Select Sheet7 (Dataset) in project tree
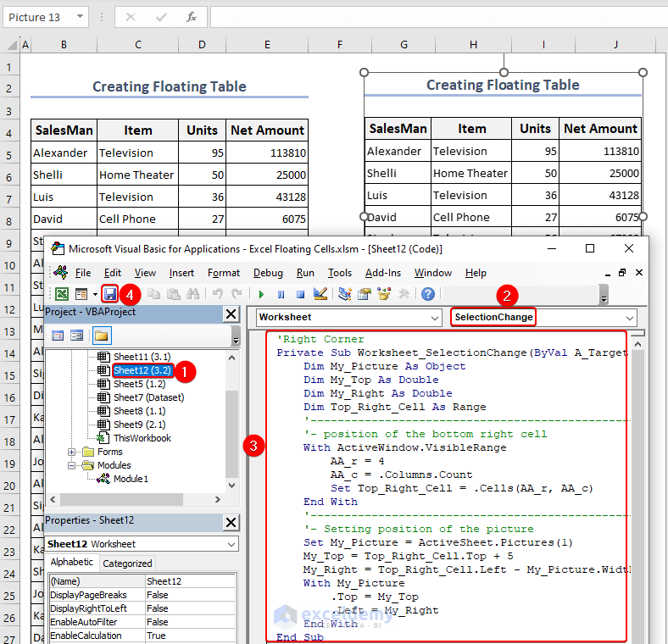The height and width of the screenshot is (644, 668). tap(148, 397)
